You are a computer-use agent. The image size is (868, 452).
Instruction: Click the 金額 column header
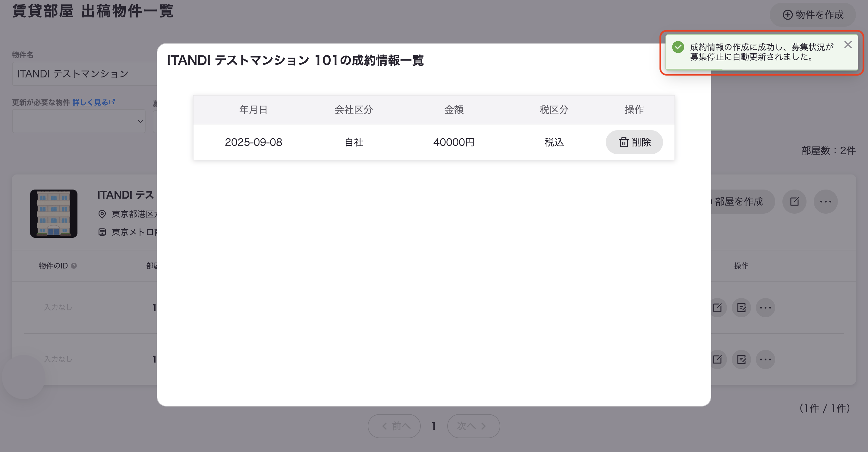click(454, 109)
